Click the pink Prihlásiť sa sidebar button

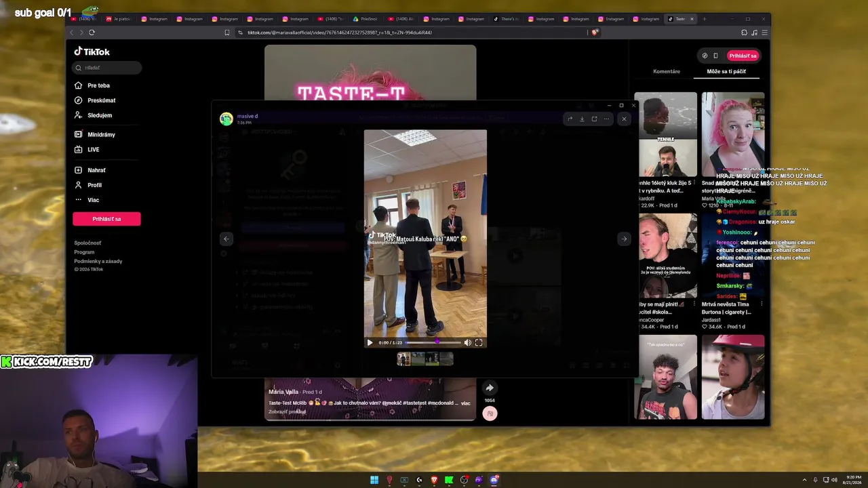(x=106, y=219)
